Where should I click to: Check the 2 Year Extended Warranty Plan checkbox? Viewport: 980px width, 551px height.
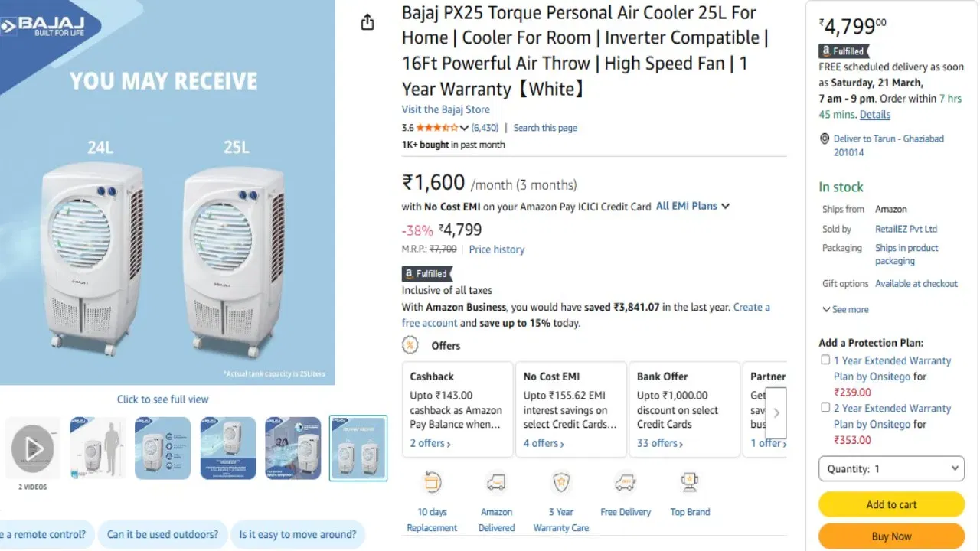click(x=825, y=407)
